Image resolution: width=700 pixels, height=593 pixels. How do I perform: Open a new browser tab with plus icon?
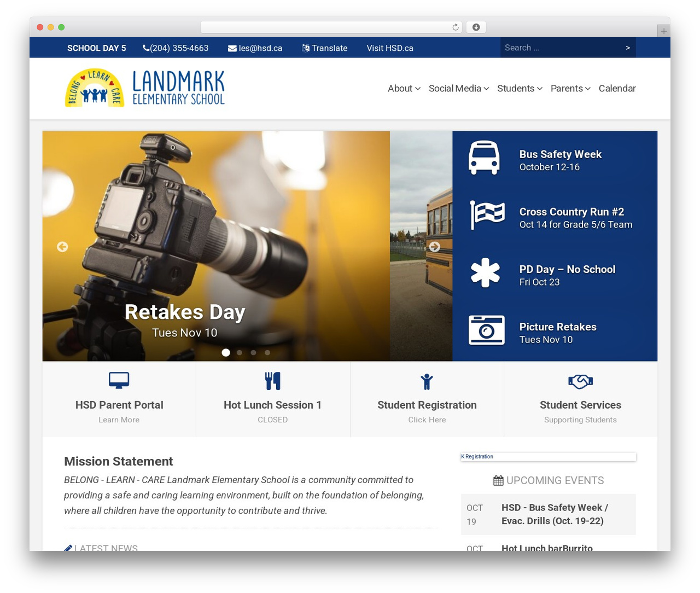(x=663, y=31)
